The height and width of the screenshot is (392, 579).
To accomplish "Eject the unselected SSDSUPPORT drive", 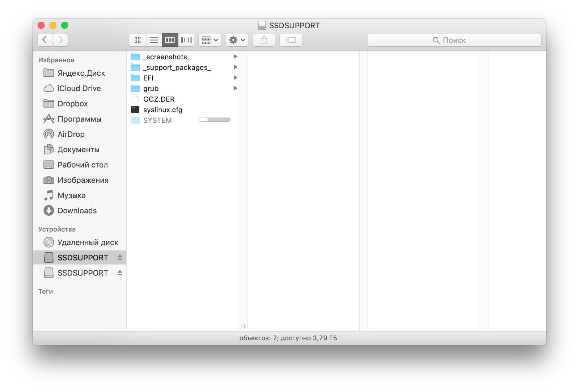I will pos(120,273).
